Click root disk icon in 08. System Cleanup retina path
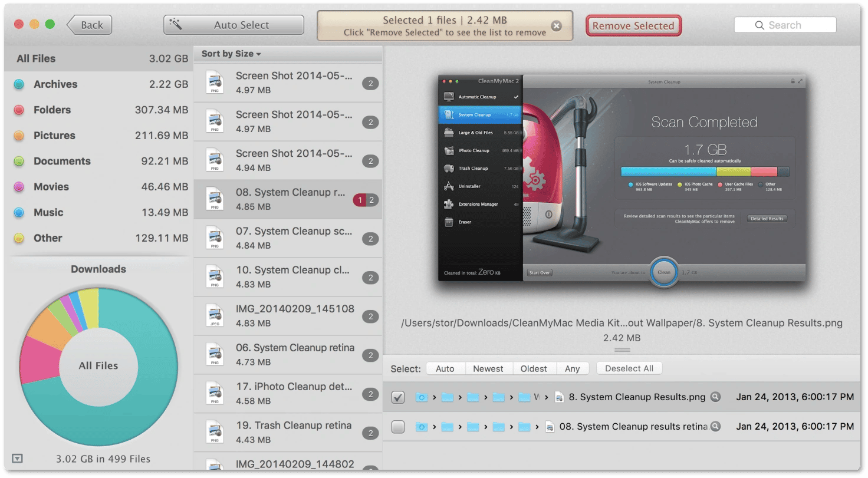Screen dimensions: 868x478 (421, 427)
